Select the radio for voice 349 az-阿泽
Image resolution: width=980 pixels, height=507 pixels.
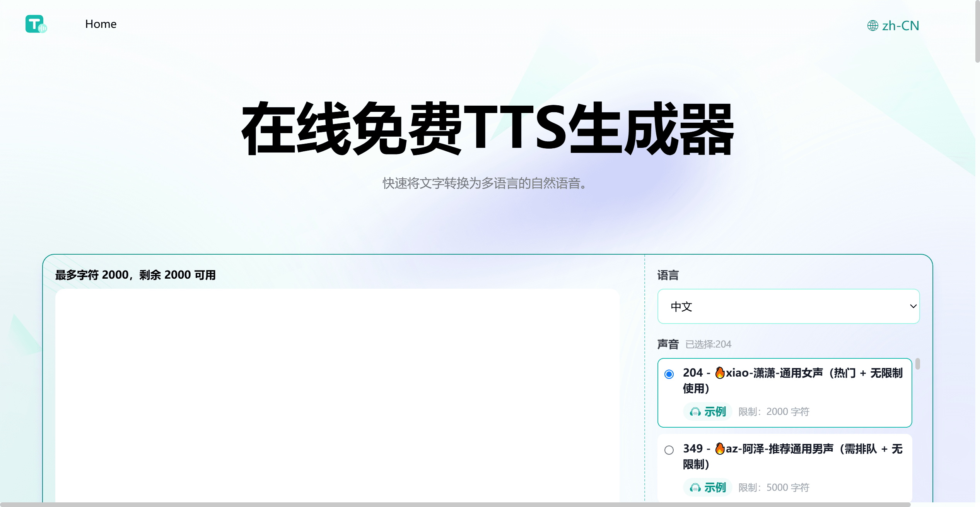(x=670, y=450)
